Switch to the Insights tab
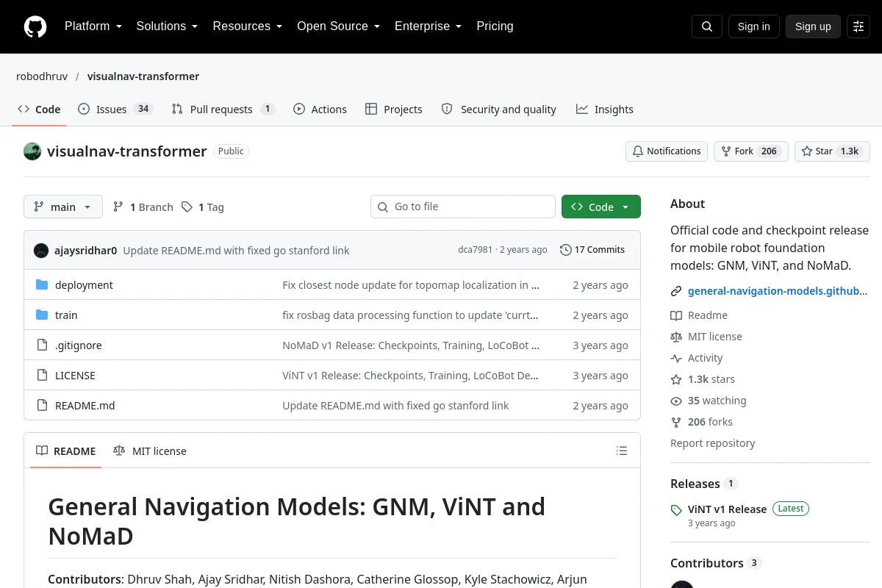Screen dimensions: 882x588 (604, 110)
